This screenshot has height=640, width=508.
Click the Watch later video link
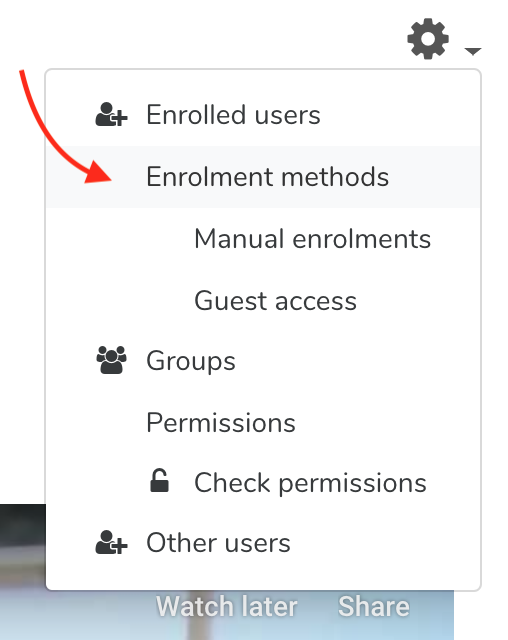(x=226, y=606)
